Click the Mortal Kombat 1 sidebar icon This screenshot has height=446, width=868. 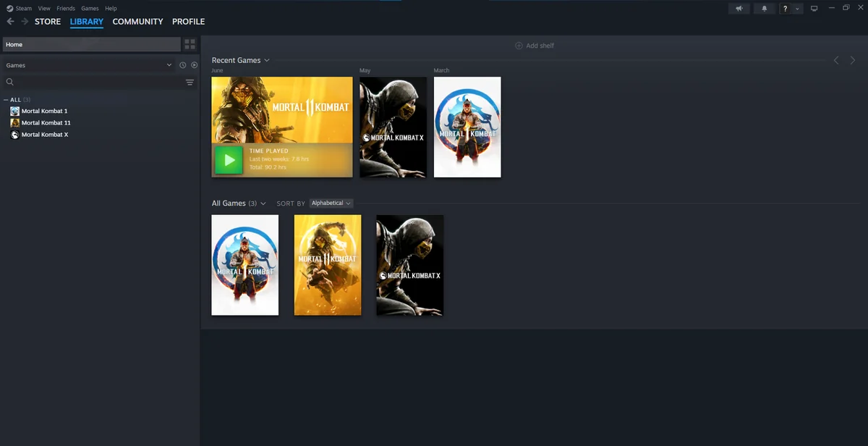coord(15,111)
